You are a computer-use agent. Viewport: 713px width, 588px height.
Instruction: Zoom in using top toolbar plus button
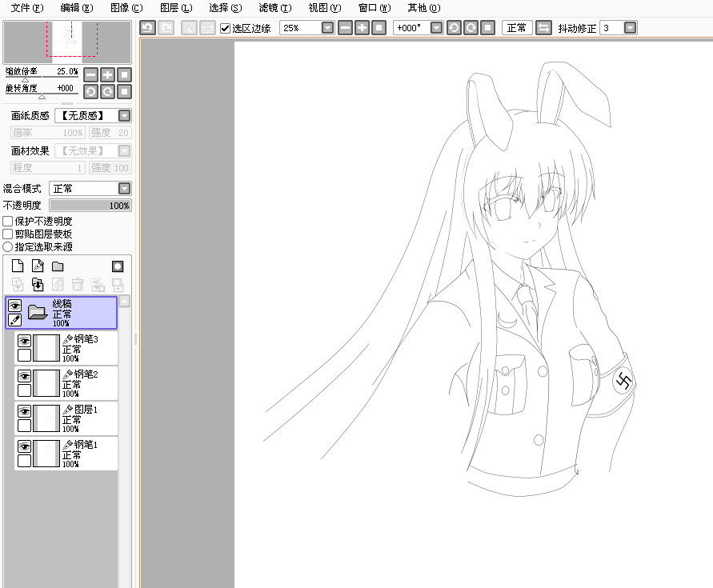362,28
